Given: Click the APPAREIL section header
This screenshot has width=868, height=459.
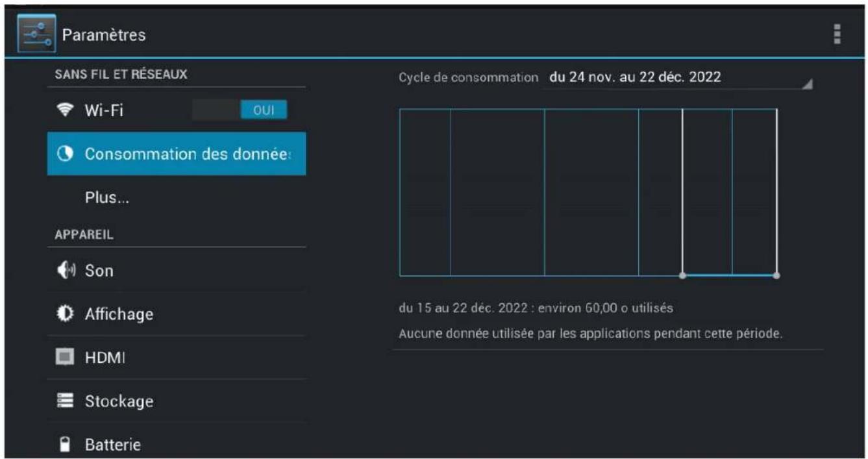Looking at the screenshot, I should [84, 234].
